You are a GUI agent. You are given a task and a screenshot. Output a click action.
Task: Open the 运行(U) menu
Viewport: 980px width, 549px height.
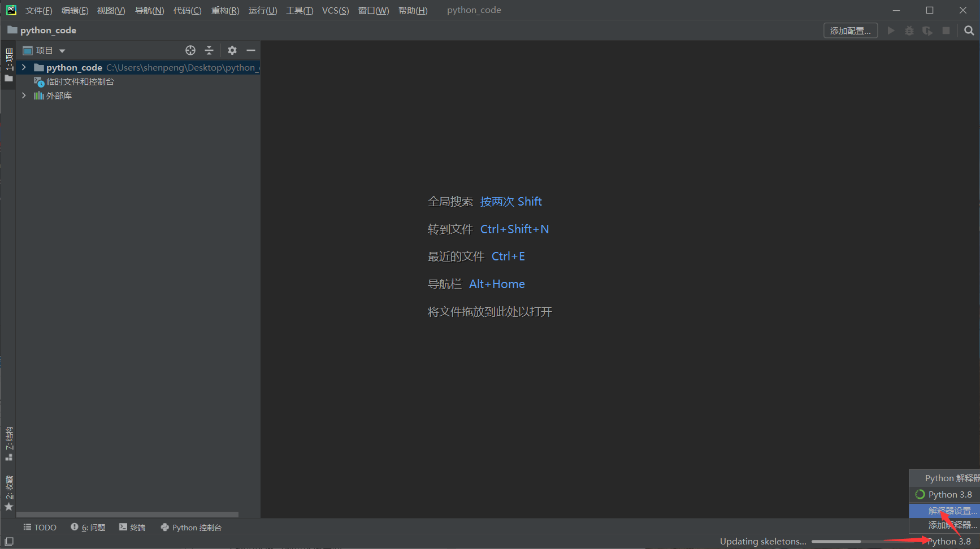263,10
